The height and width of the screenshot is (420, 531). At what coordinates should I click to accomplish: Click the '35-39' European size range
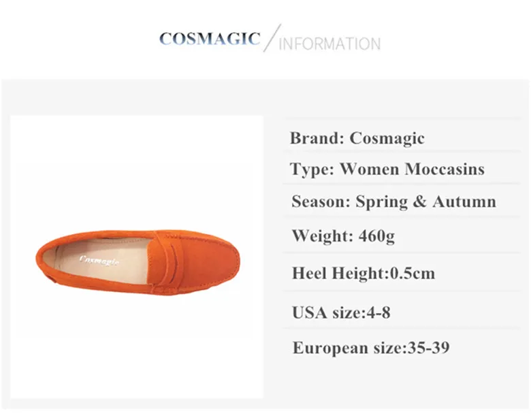(x=428, y=348)
